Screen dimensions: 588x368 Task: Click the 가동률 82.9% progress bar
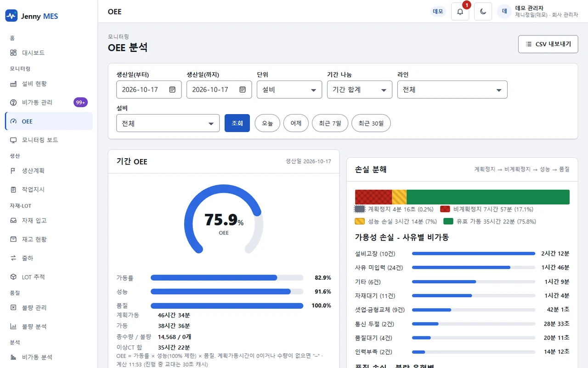[227, 278]
